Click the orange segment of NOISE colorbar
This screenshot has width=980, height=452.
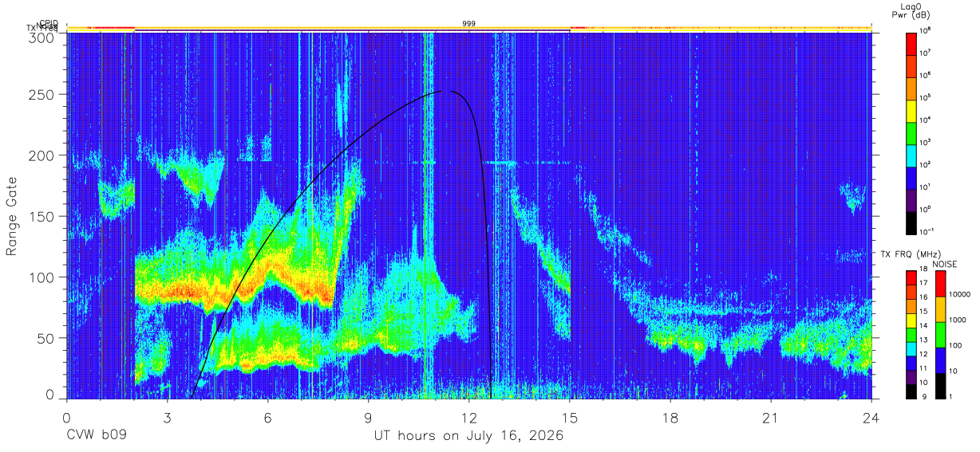point(940,308)
